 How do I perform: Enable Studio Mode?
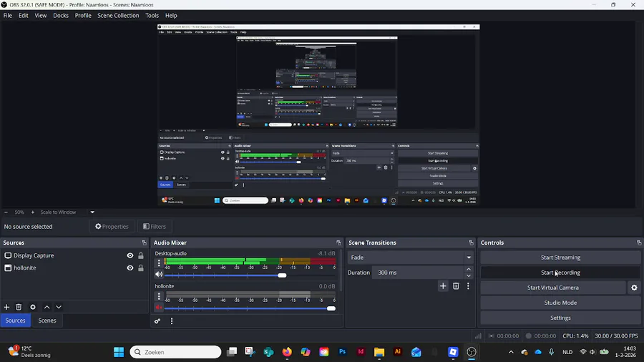coord(560,303)
